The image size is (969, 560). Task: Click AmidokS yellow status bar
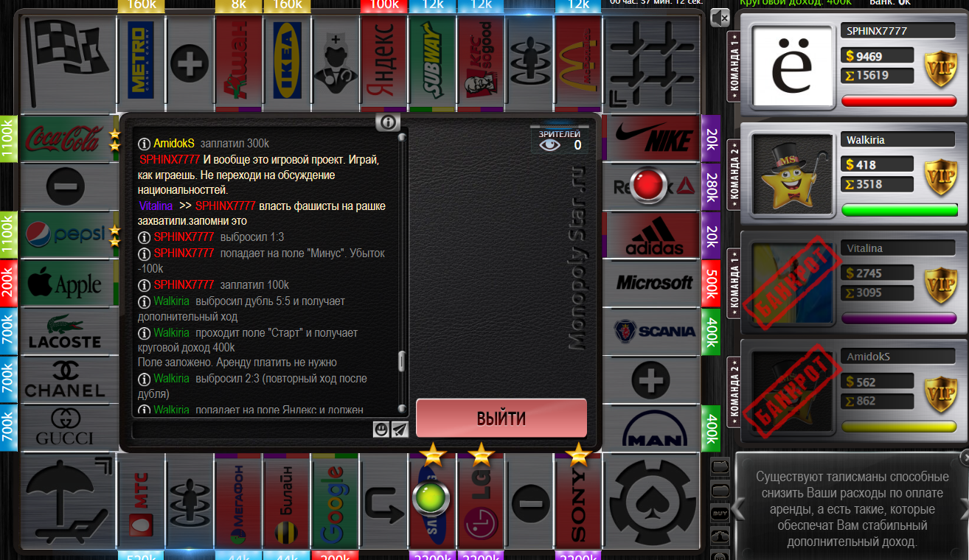pos(899,427)
